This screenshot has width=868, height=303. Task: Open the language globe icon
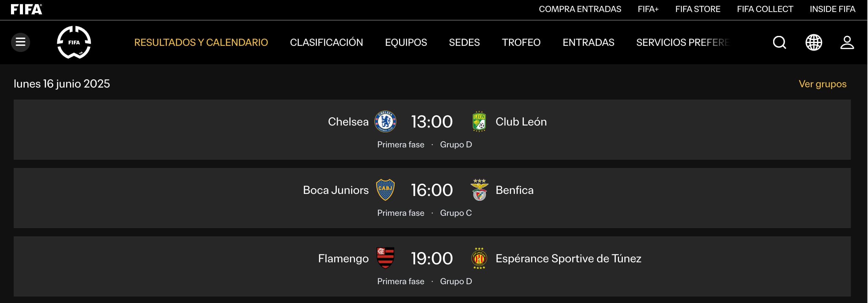[814, 42]
